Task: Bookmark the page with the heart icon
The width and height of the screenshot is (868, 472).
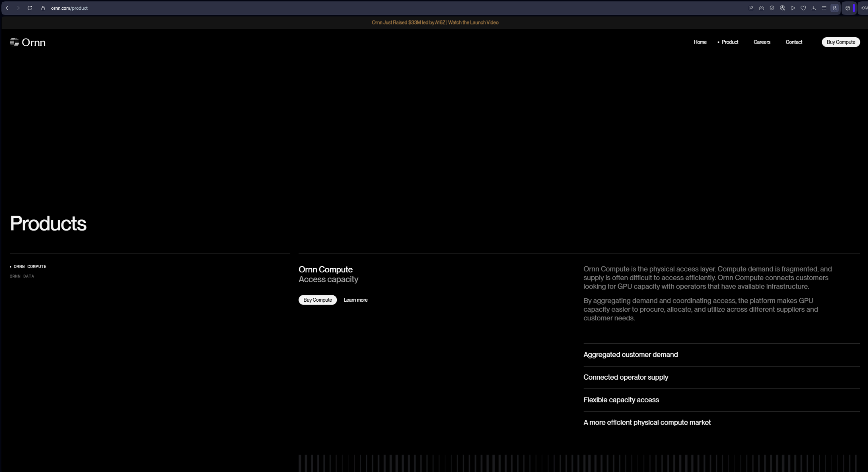Action: coord(803,8)
